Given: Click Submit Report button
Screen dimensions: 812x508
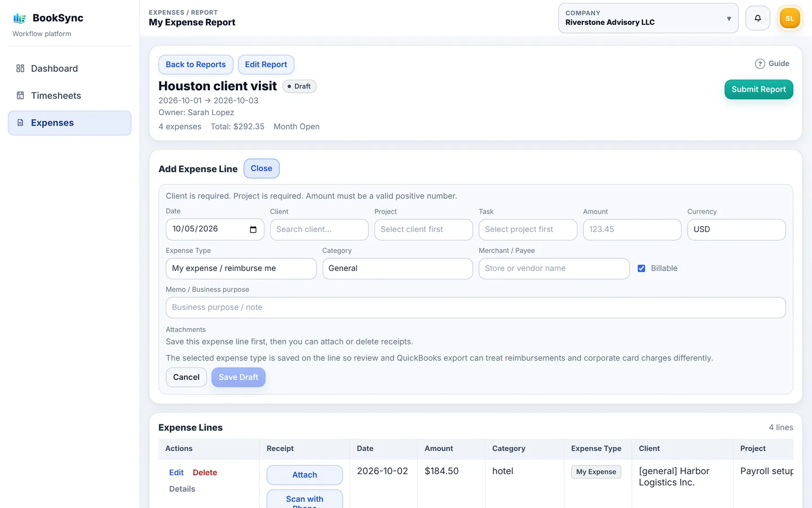Looking at the screenshot, I should 758,89.
